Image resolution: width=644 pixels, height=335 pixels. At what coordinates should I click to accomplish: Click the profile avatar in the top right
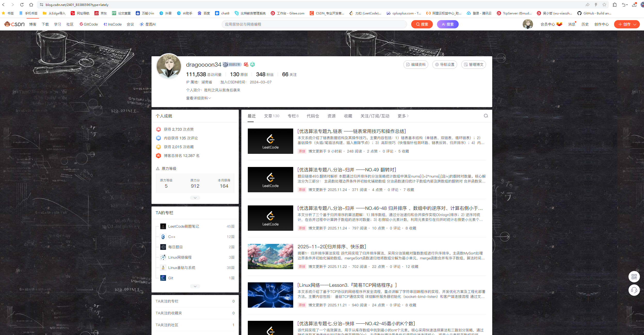(x=528, y=24)
